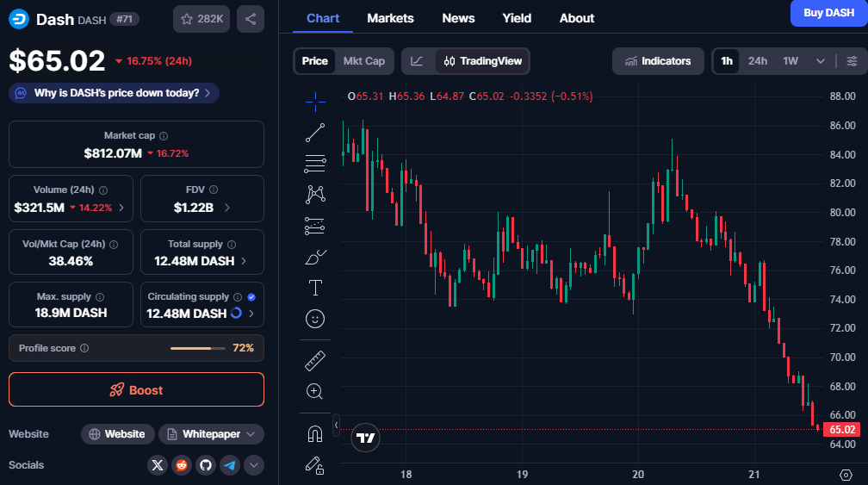
Task: Click the Boost button
Action: [136, 389]
